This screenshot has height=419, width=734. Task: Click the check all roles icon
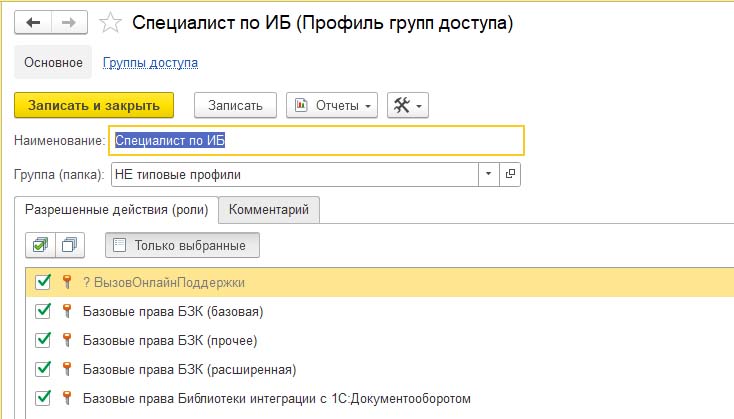[40, 245]
